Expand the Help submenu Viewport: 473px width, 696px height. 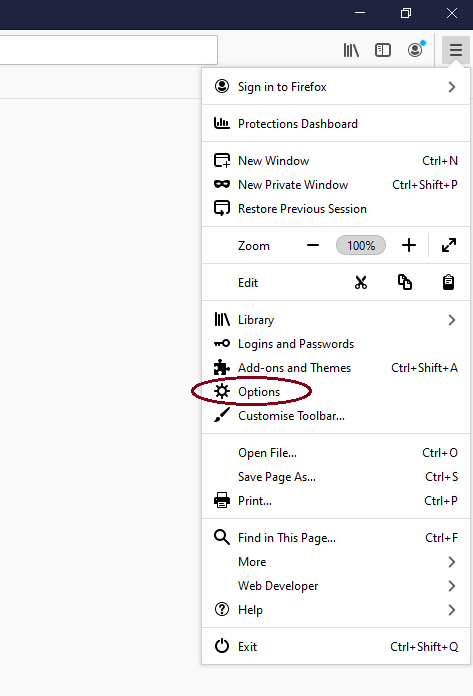pos(336,610)
